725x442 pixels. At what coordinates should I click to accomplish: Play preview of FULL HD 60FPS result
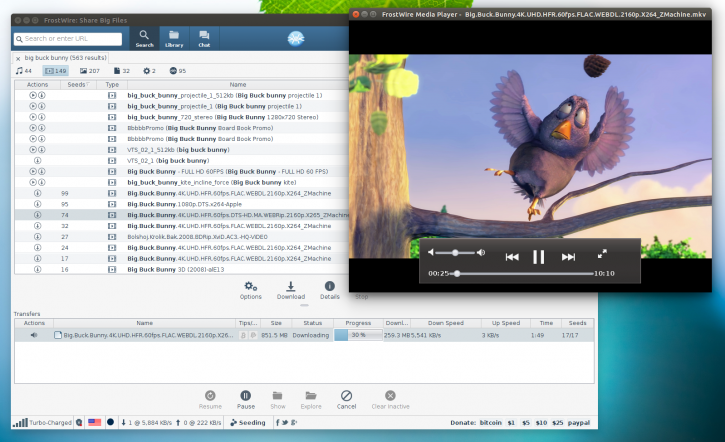[x=33, y=172]
